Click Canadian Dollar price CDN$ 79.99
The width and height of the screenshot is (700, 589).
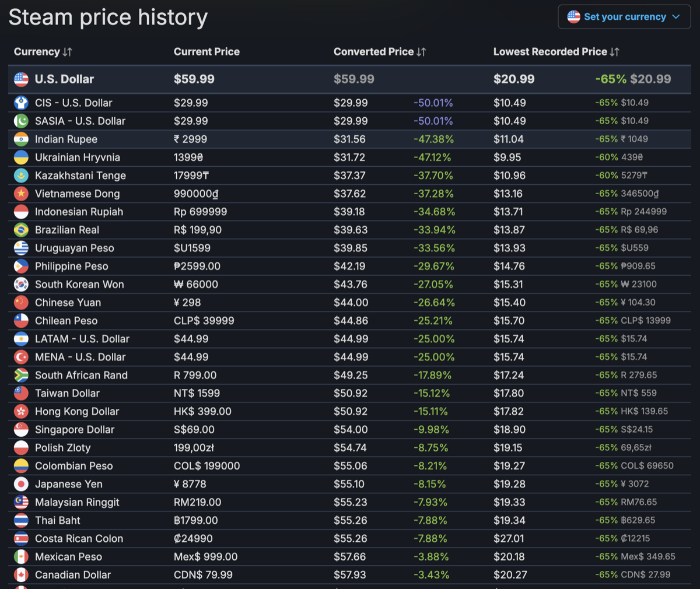[x=203, y=575]
